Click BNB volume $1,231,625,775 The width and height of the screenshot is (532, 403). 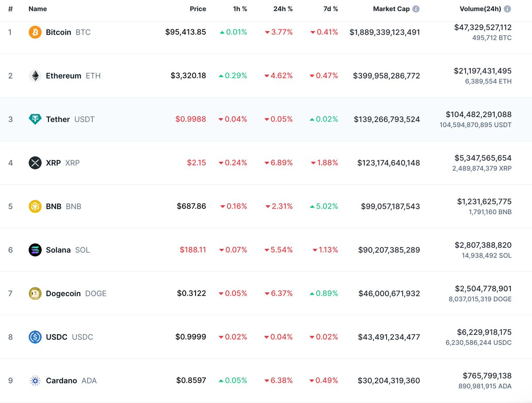tap(485, 201)
